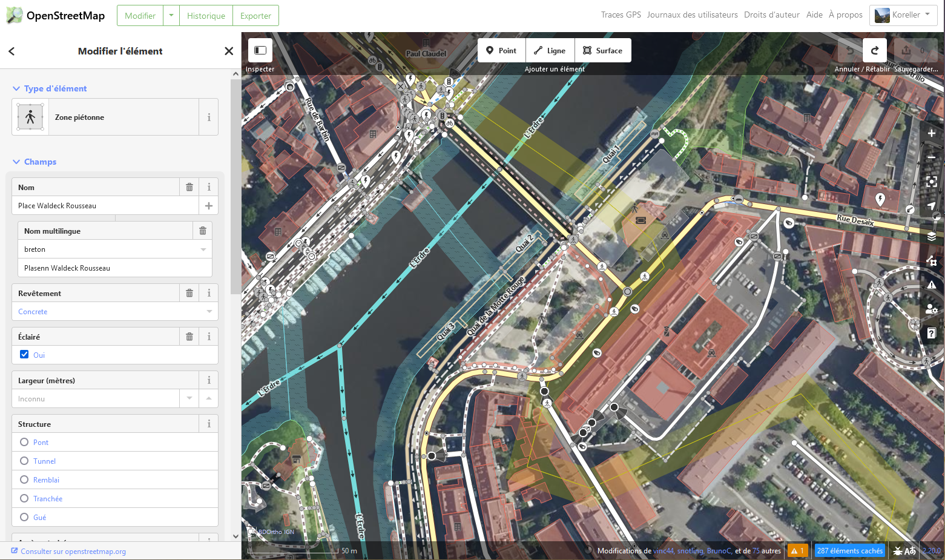Click Traces GPS in the top menu
945x560 pixels.
(621, 15)
